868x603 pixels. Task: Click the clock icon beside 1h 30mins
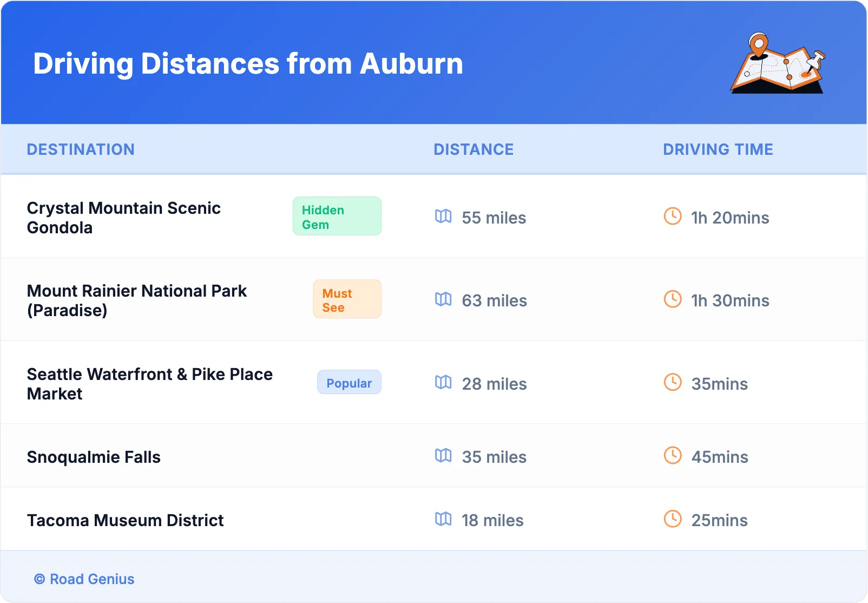pyautogui.click(x=673, y=299)
